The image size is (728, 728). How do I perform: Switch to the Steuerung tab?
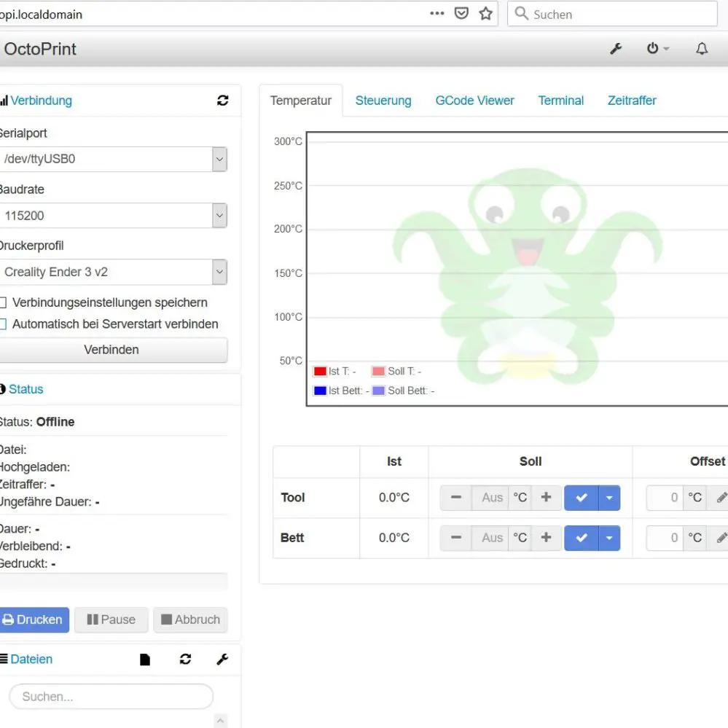pyautogui.click(x=383, y=101)
